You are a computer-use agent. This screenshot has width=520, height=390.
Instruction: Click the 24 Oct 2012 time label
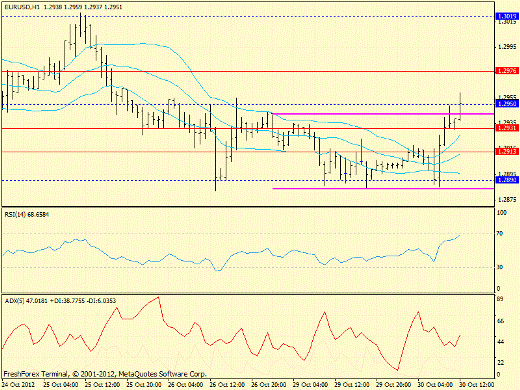[x=18, y=385]
